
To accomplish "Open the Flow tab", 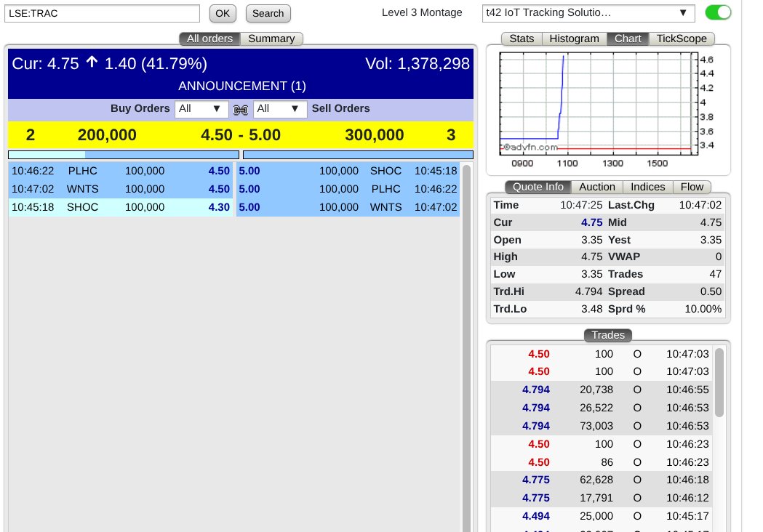I will click(x=692, y=187).
